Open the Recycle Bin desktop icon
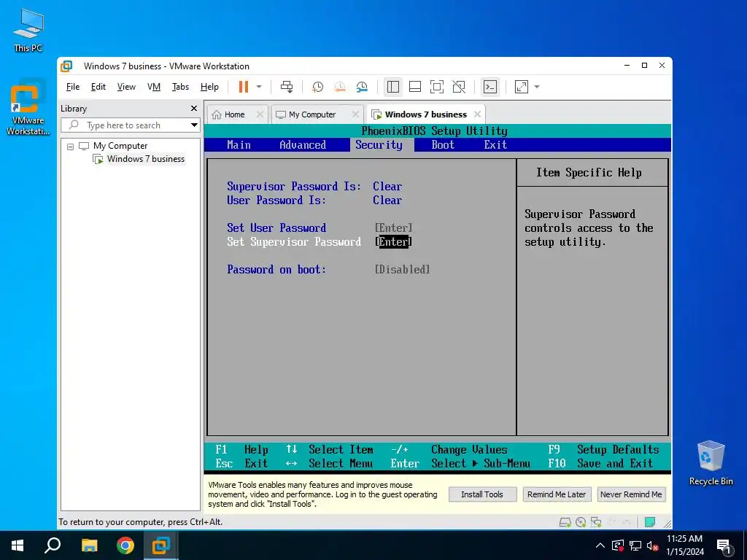 click(x=711, y=463)
